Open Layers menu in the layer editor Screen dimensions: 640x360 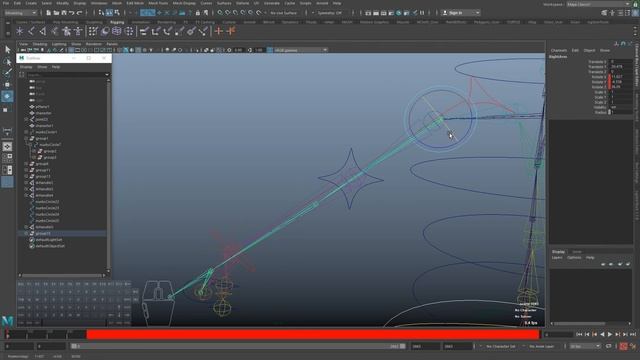[557, 258]
